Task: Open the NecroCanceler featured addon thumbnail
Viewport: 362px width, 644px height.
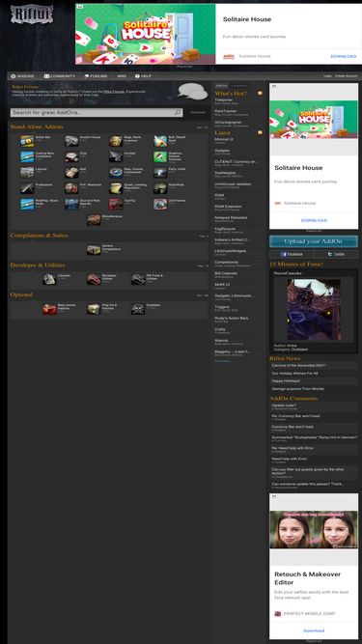Action: (x=314, y=310)
